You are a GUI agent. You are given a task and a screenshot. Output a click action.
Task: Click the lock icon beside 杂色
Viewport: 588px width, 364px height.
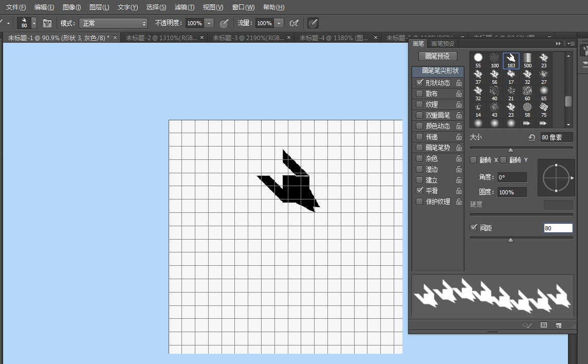click(458, 158)
